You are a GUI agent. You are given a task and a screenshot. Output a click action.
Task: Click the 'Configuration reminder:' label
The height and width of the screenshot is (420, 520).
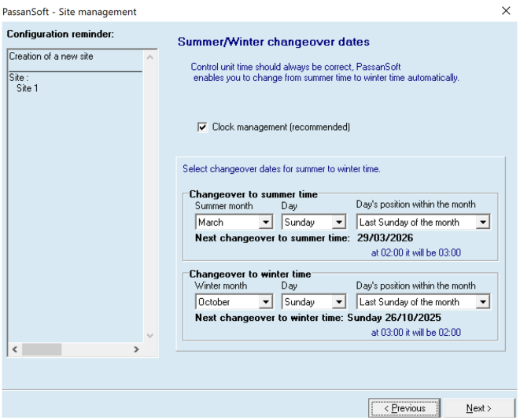coord(61,34)
